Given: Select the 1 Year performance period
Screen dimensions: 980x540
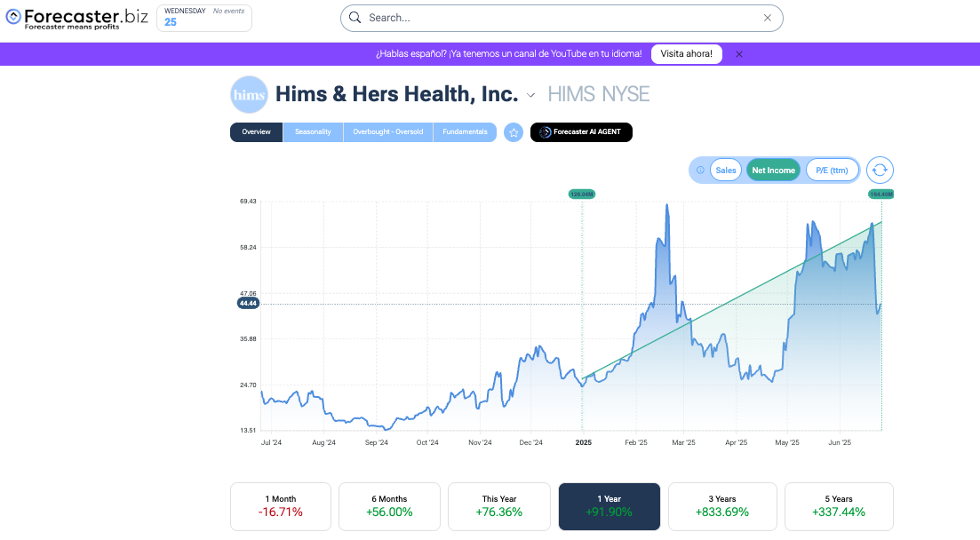Looking at the screenshot, I should coord(610,506).
